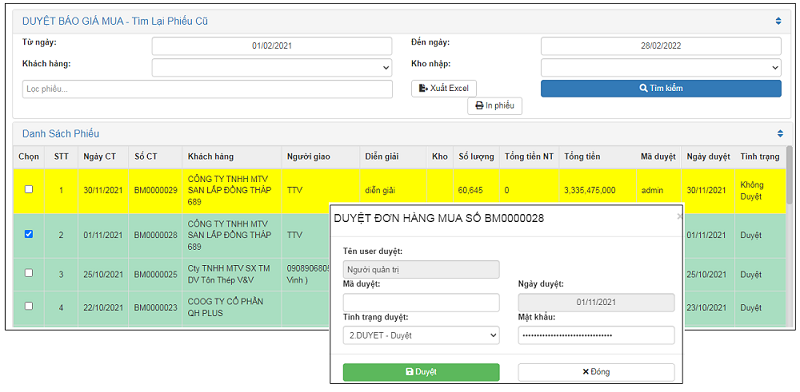Open the Kho nhập dropdown

(x=661, y=67)
